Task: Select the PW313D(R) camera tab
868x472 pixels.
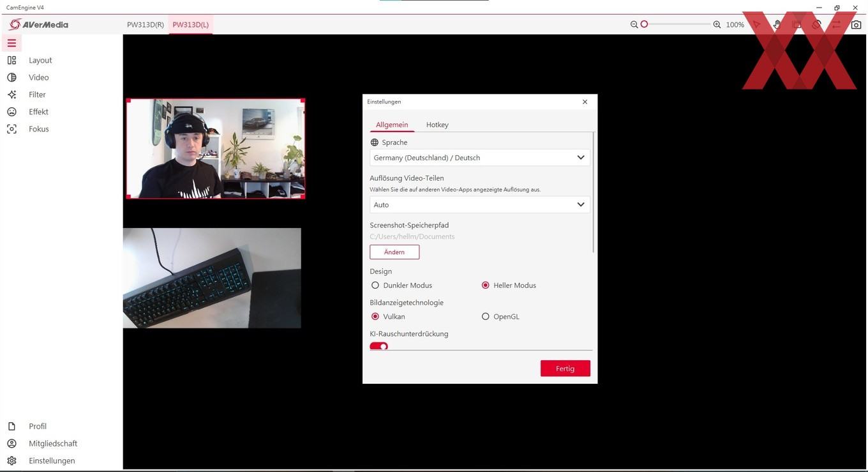Action: point(146,24)
